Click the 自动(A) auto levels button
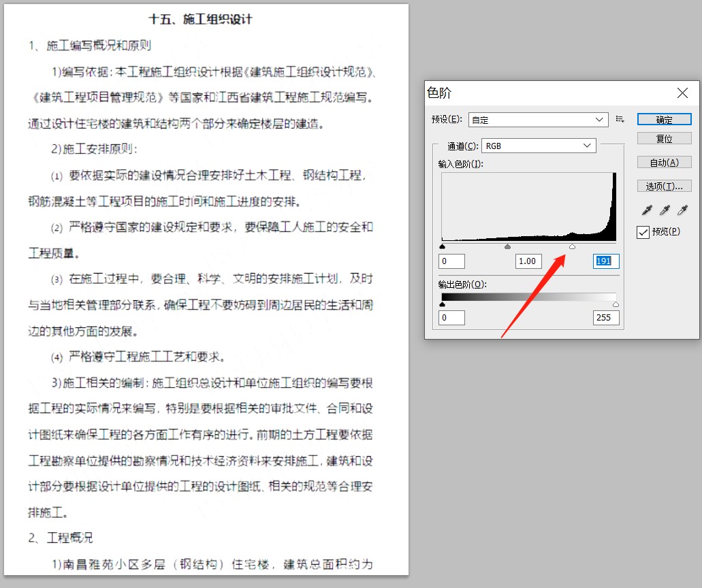 664,162
